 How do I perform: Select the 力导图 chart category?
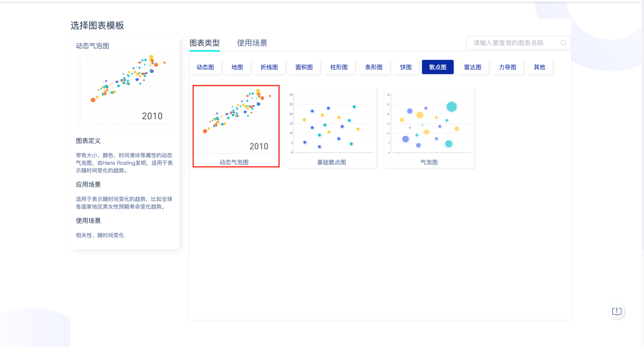tap(508, 67)
